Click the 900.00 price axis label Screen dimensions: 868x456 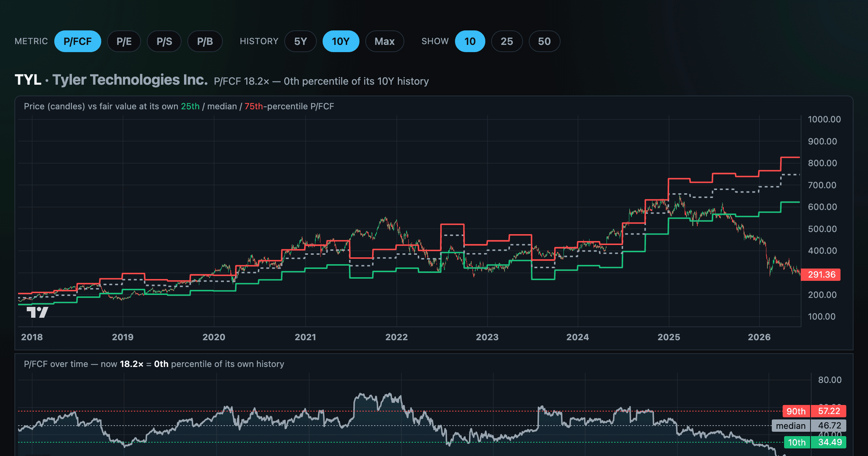click(x=822, y=142)
